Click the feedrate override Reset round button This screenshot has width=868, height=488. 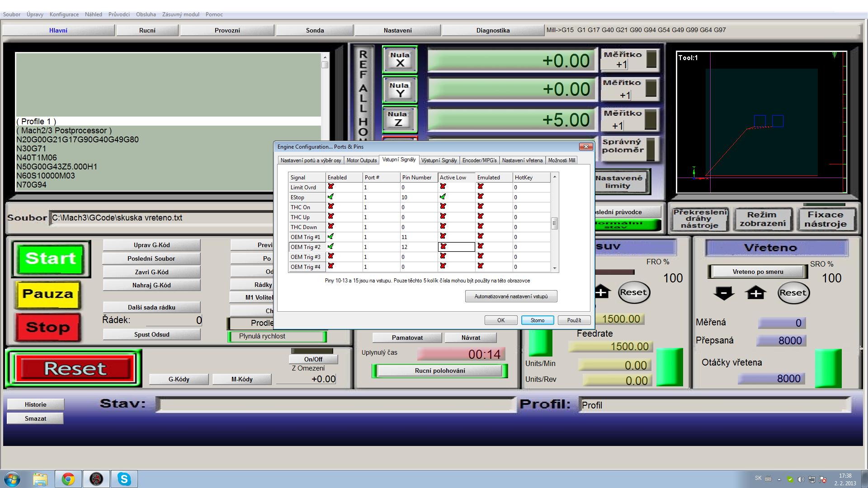(633, 292)
